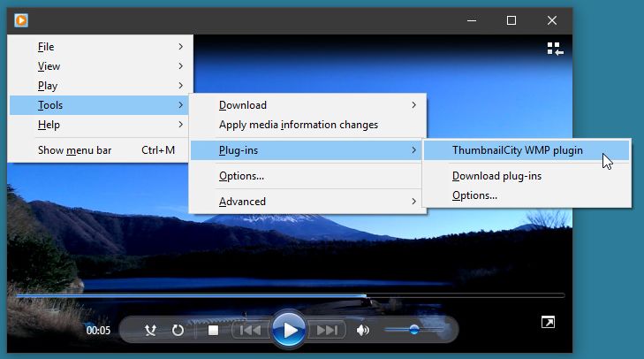Switch to library view icon

[556, 49]
